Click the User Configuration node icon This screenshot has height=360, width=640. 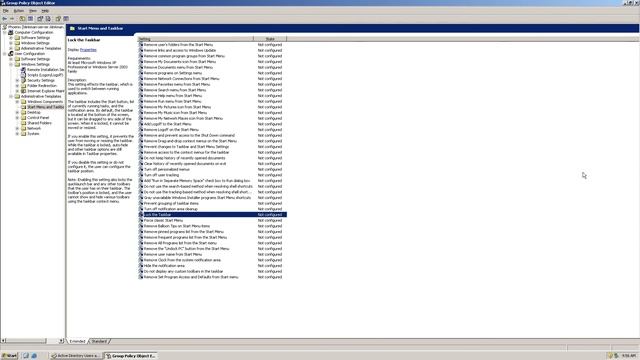[x=11, y=53]
